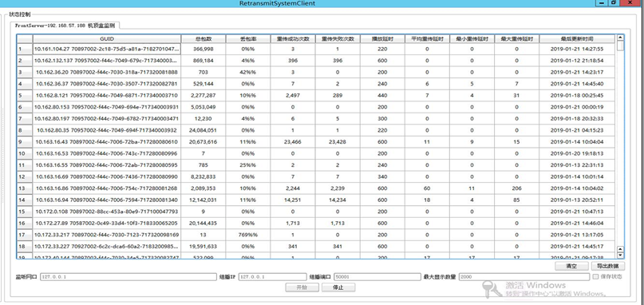Click the 769%% packet loss cell

point(247,235)
